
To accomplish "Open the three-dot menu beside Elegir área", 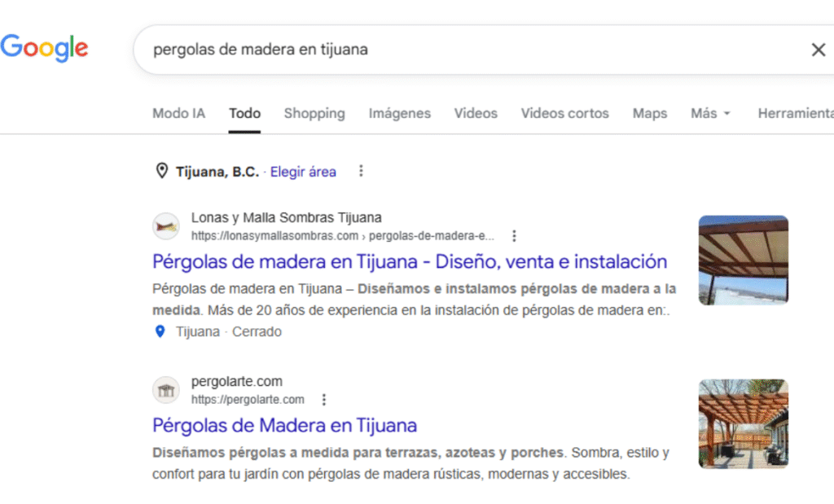I will (x=361, y=171).
